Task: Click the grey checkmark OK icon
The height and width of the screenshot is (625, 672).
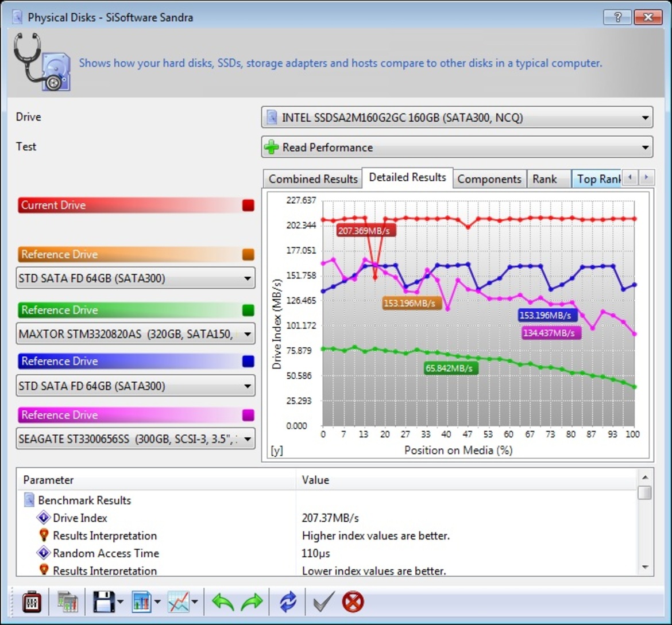Action: click(x=323, y=602)
